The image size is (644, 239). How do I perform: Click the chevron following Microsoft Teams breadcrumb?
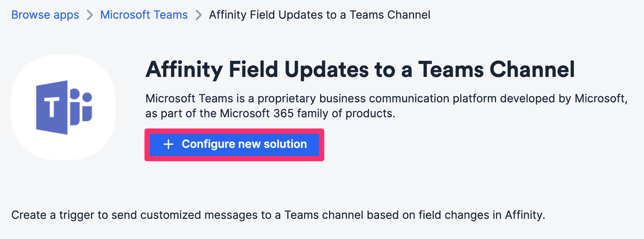tap(198, 15)
